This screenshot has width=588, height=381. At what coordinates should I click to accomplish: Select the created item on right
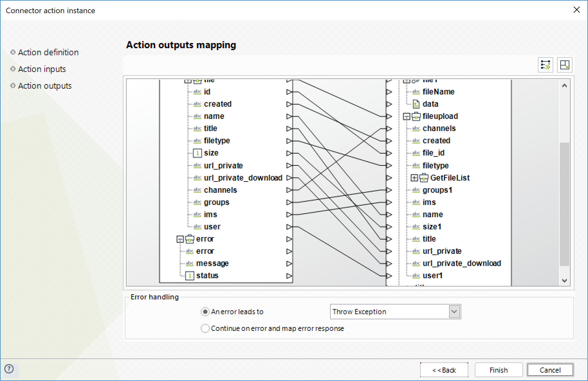436,141
